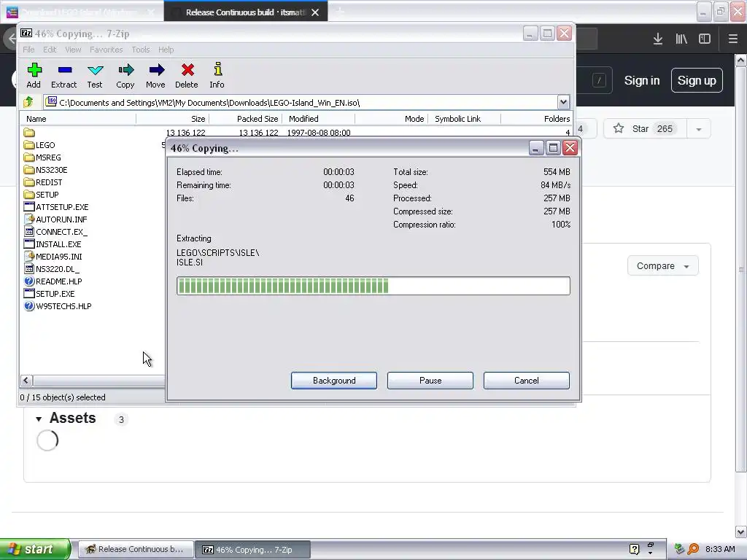This screenshot has width=747, height=560.
Task: Select the W95TECHS.HLP file
Action: click(58, 306)
